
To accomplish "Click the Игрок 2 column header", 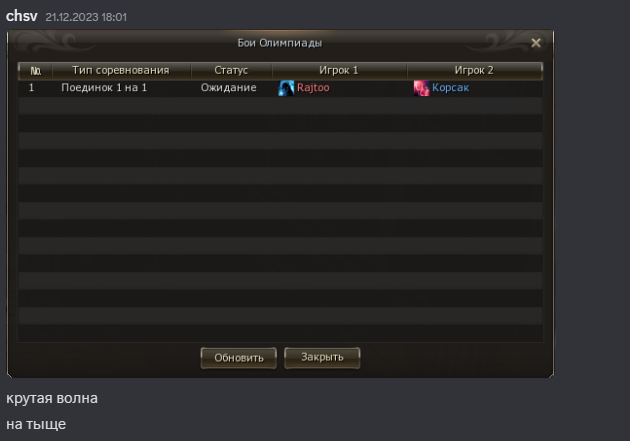I will click(x=474, y=70).
